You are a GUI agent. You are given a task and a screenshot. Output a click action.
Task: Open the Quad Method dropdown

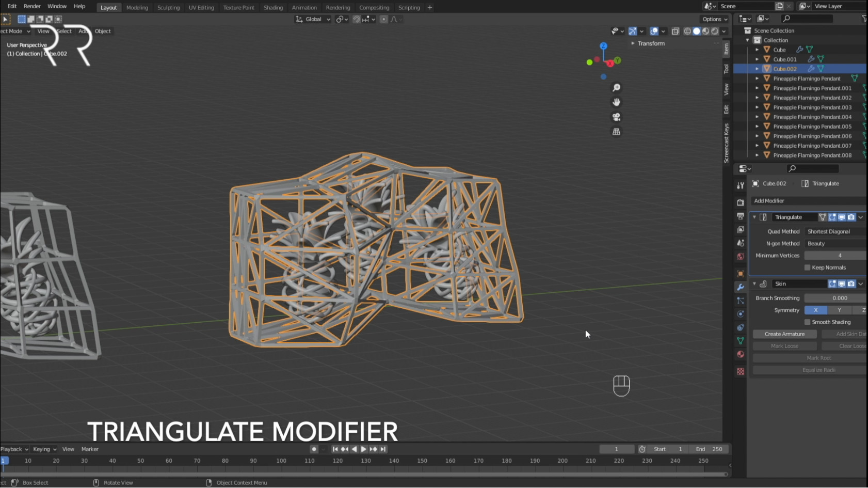tap(835, 232)
